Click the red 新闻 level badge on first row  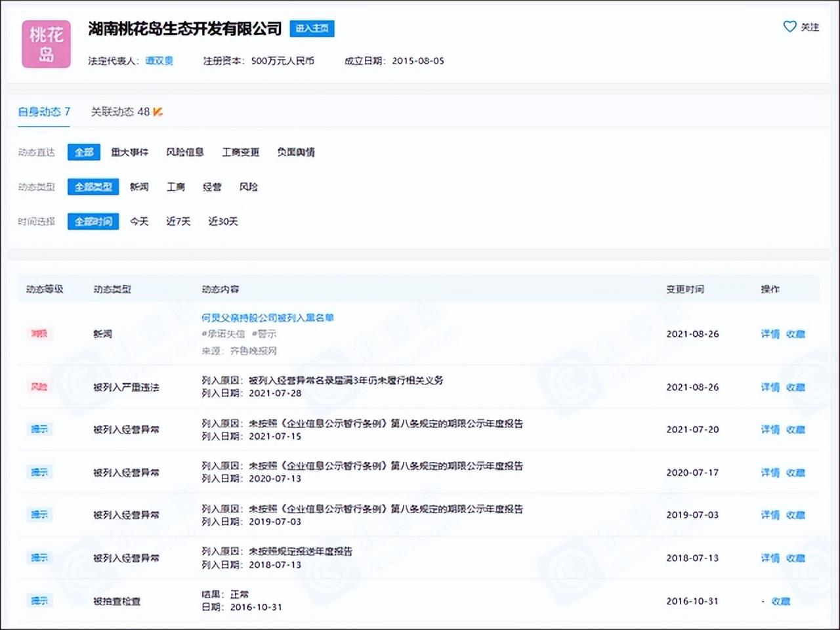tap(39, 334)
